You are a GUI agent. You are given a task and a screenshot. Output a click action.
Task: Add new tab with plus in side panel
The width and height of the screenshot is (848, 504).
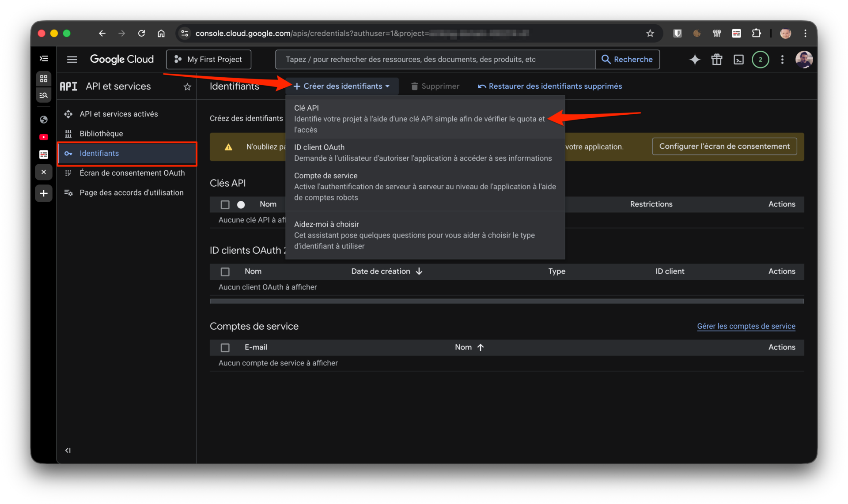[x=44, y=193]
